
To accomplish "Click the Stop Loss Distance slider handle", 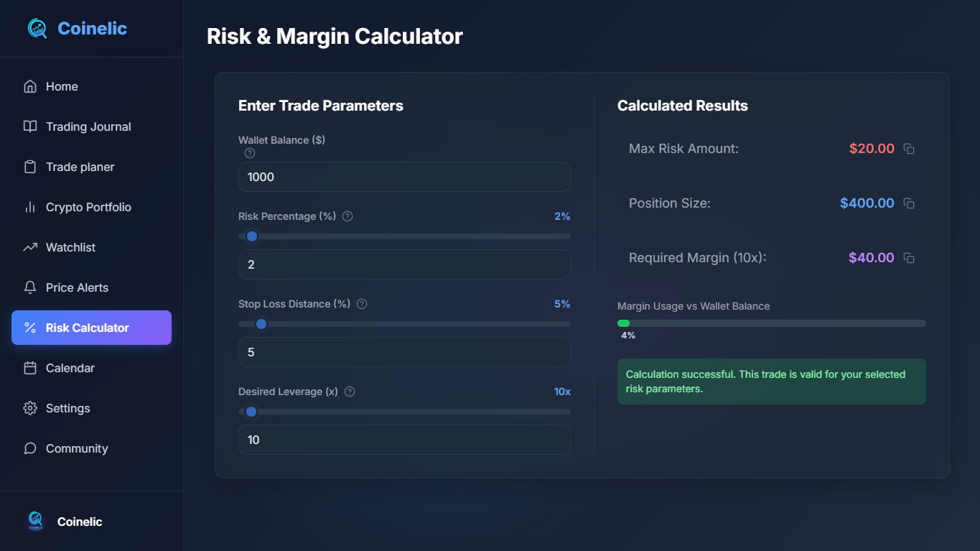I will [x=261, y=324].
